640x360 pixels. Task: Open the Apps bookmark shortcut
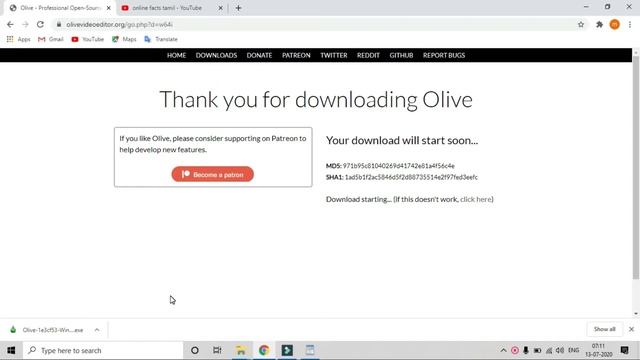tap(18, 39)
